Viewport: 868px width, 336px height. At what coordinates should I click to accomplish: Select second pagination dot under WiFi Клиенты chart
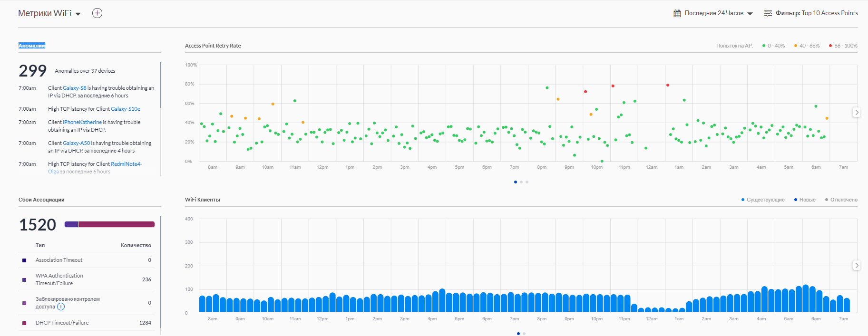(524, 334)
